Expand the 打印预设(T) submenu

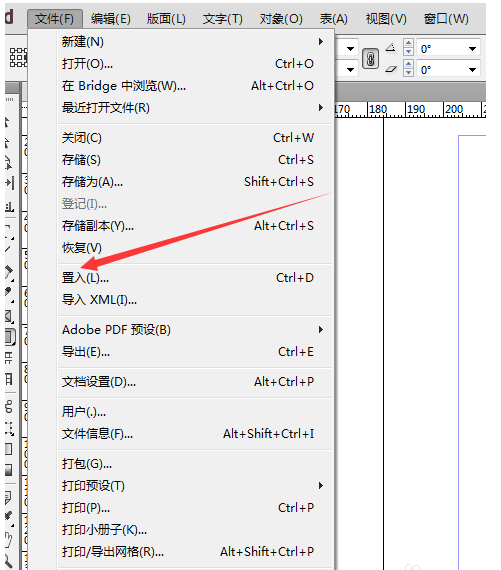[195, 486]
